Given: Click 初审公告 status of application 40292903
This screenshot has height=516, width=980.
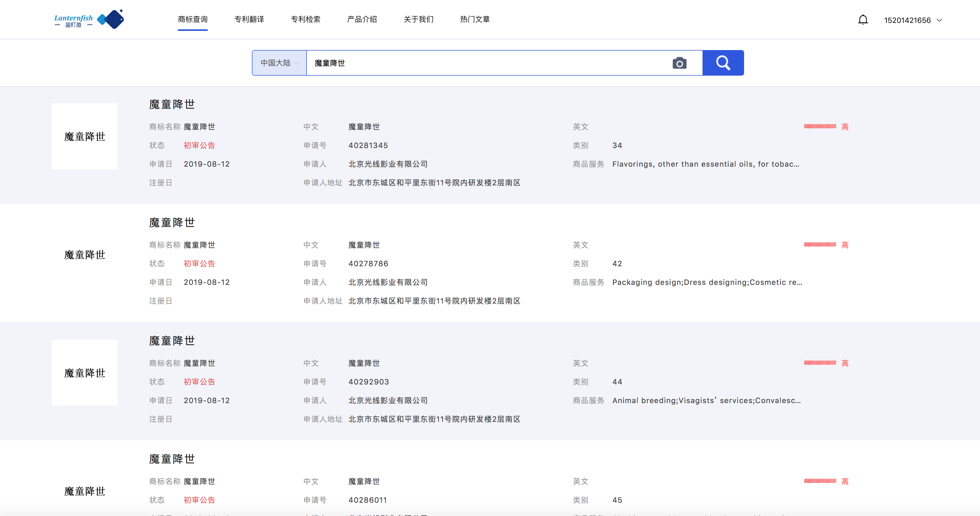Looking at the screenshot, I should coord(199,382).
